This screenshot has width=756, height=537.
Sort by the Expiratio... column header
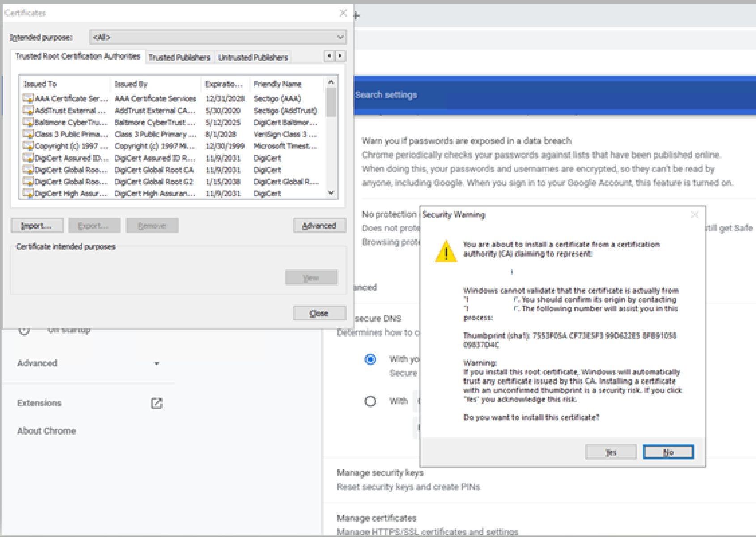(x=225, y=84)
